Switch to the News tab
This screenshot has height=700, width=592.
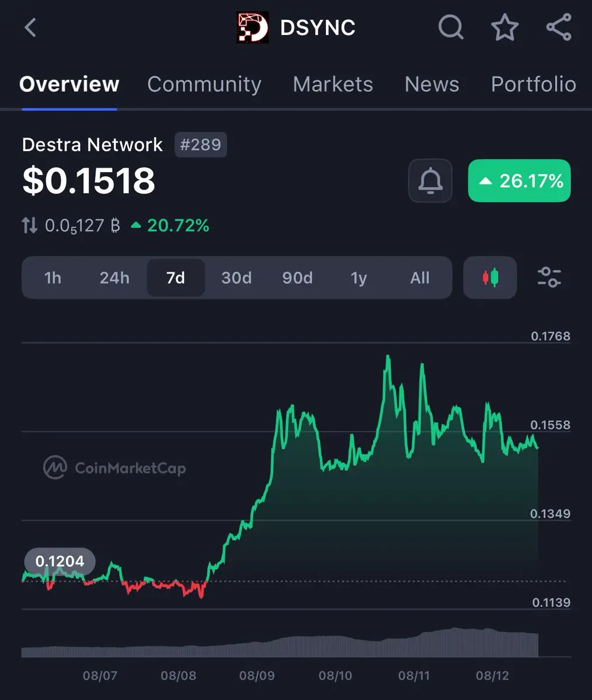[432, 84]
